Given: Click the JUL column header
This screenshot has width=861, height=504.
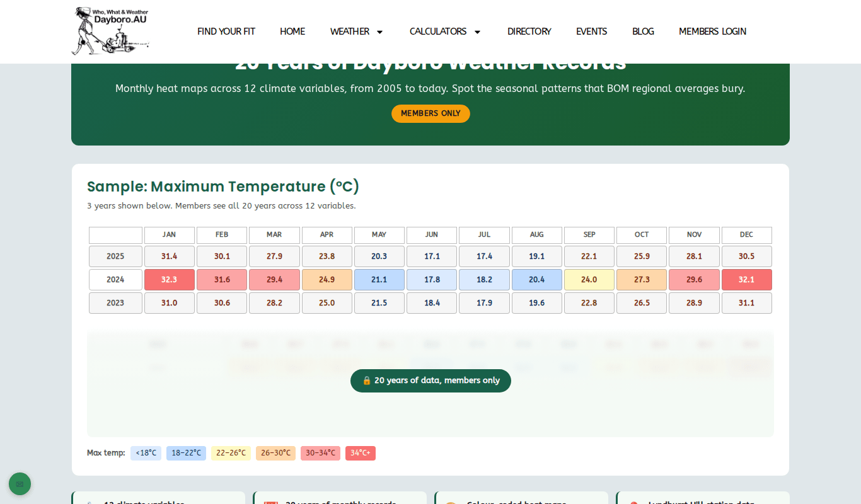Looking at the screenshot, I should point(484,235).
